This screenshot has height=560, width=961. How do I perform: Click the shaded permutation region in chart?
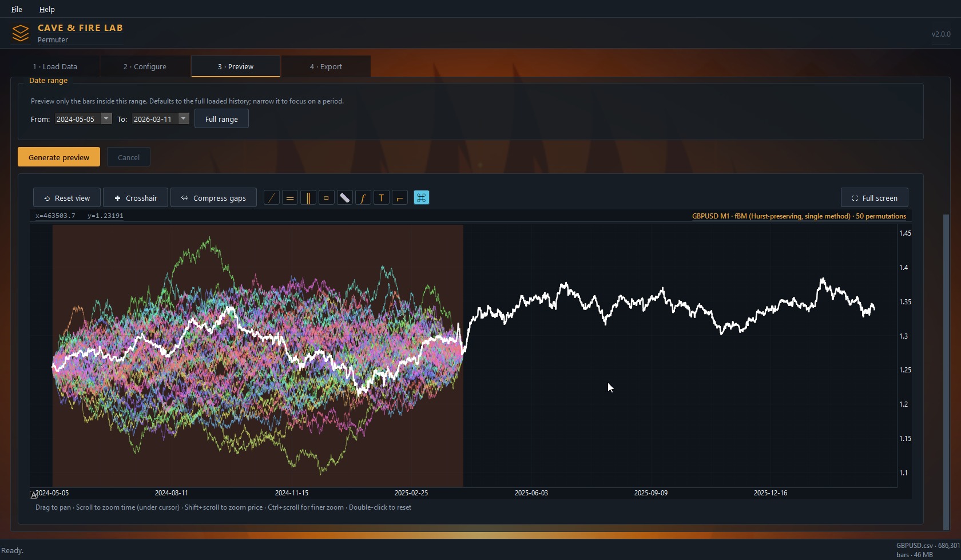(258, 355)
